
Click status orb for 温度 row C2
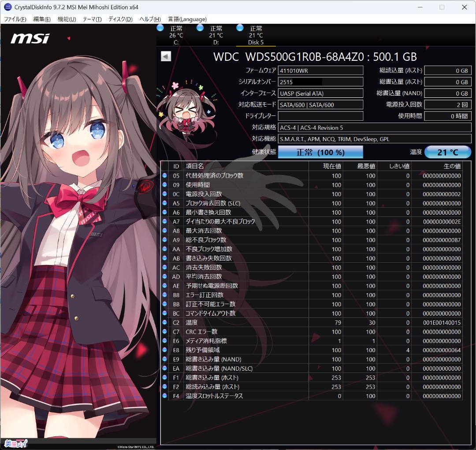pyautogui.click(x=165, y=323)
